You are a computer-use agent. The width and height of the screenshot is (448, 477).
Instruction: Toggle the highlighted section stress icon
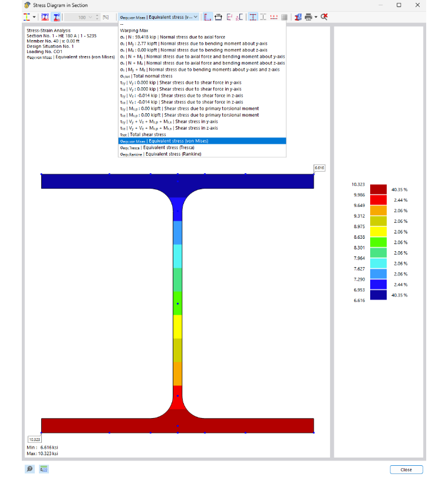pyautogui.click(x=56, y=17)
